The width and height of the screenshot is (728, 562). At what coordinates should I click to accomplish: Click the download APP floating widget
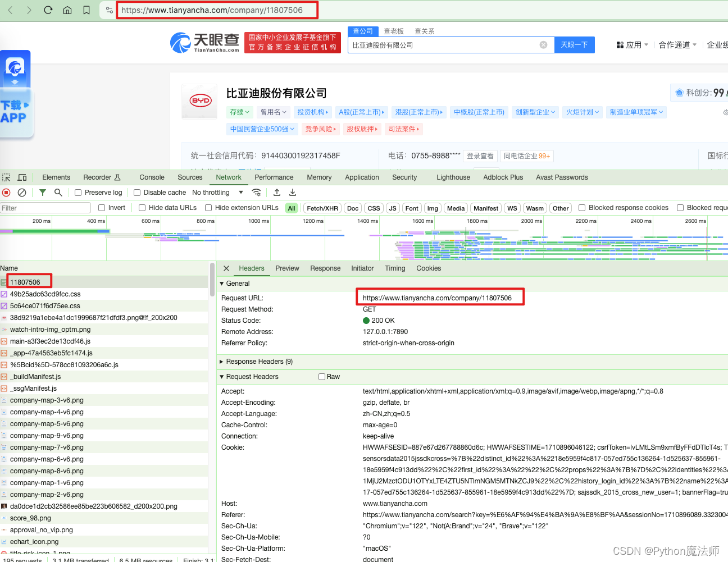pos(16,94)
